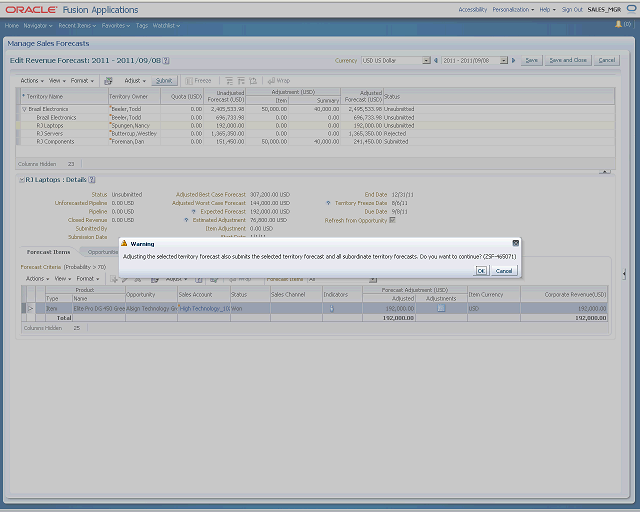
Task: Click the edit pencil icon in Forecast Items toolbar
Action: [x=125, y=279]
